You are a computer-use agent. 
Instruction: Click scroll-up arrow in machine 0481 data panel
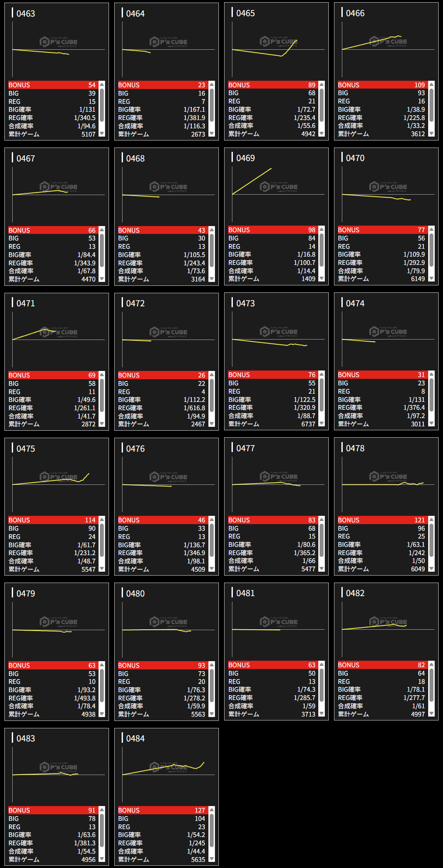(321, 664)
